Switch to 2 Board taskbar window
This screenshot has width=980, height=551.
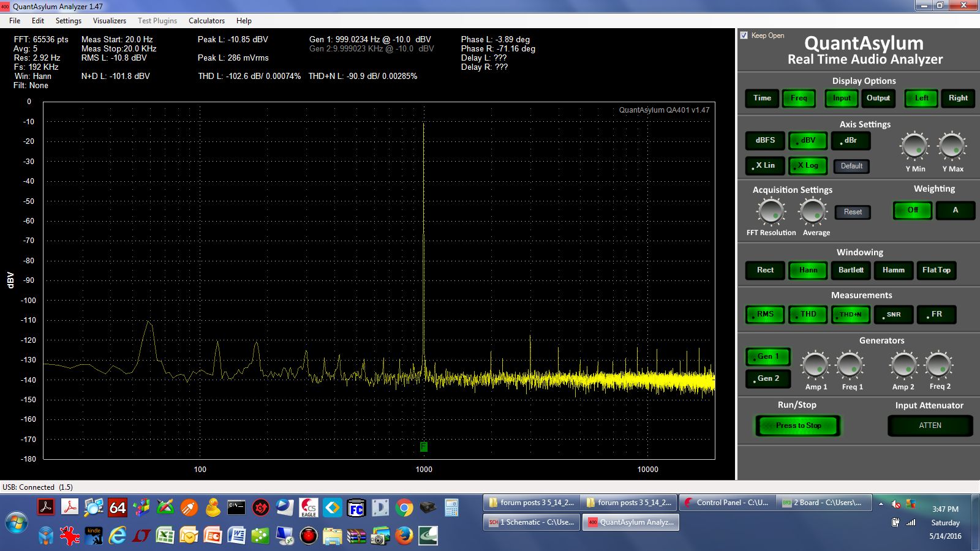tap(823, 503)
